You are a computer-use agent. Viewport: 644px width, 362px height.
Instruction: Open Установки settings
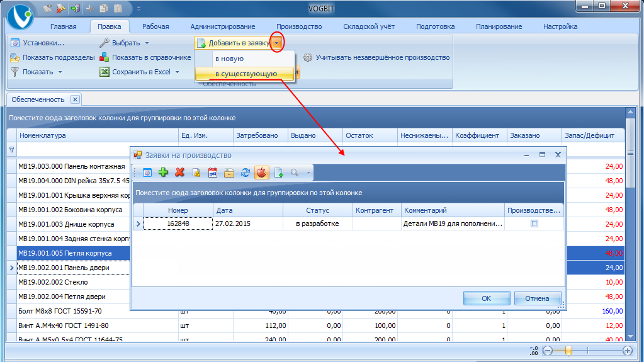click(x=37, y=43)
